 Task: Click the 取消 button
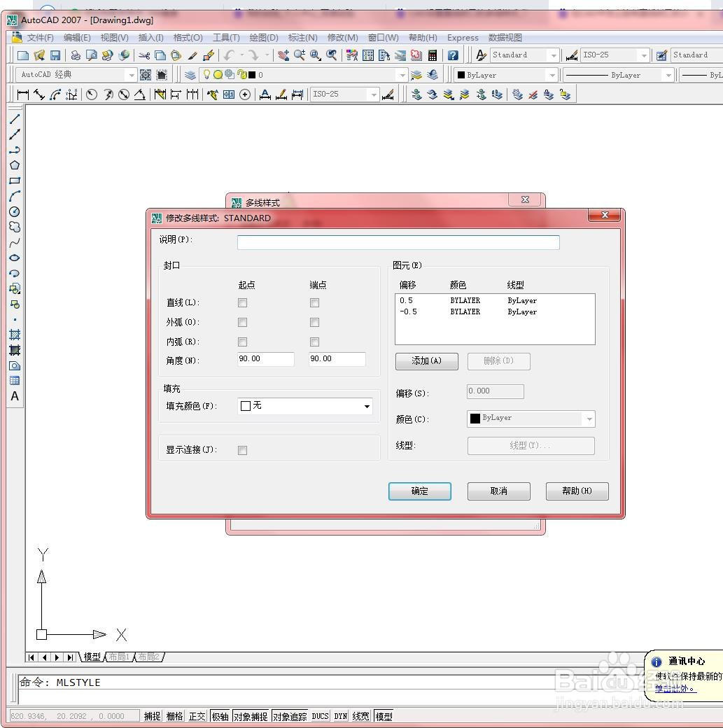[x=499, y=491]
